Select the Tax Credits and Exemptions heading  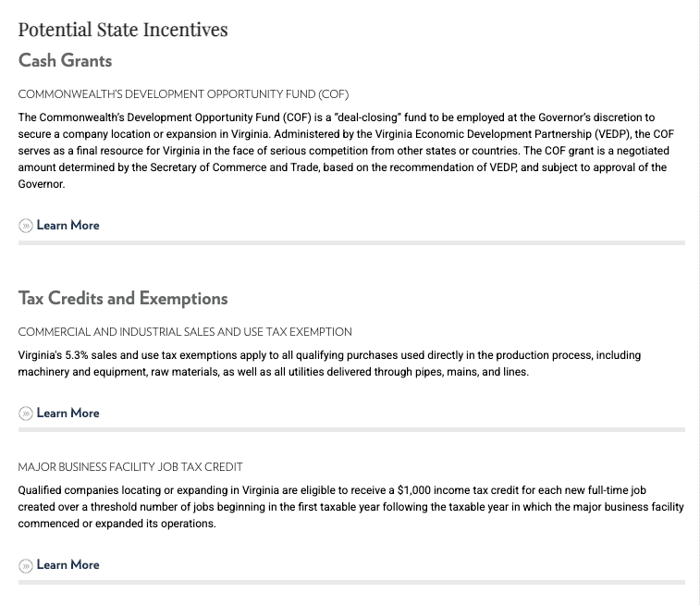coord(123,298)
